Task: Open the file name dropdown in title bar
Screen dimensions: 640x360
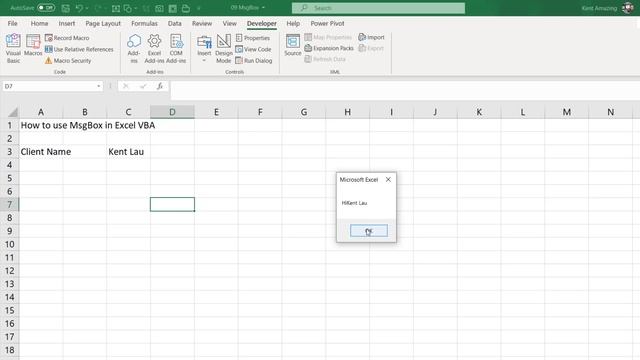Action: click(247, 8)
